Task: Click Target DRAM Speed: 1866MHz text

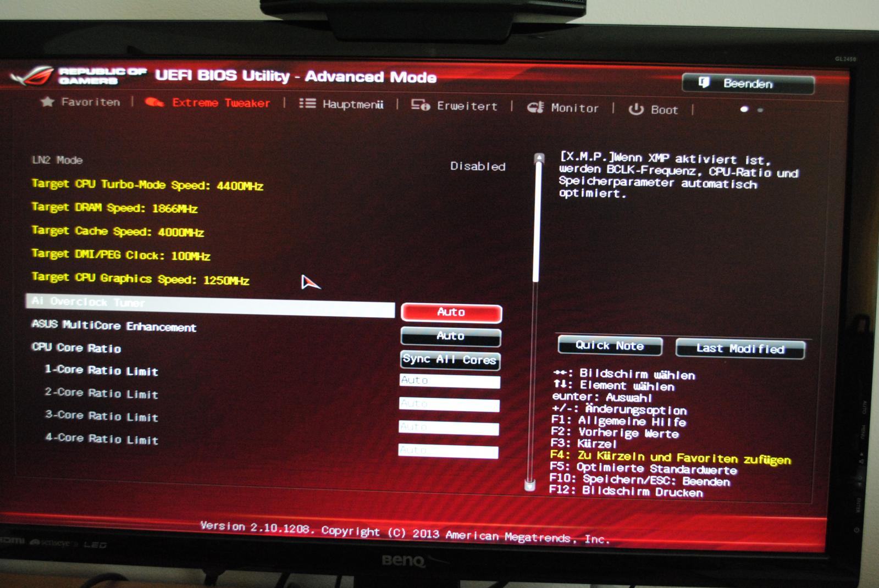Action: pyautogui.click(x=114, y=208)
